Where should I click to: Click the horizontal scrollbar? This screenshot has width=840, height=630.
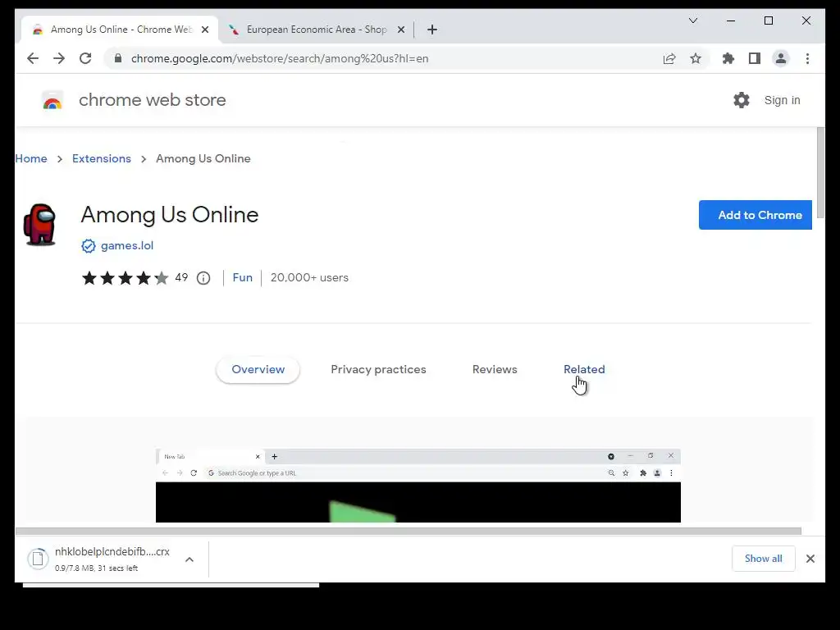[x=409, y=531]
